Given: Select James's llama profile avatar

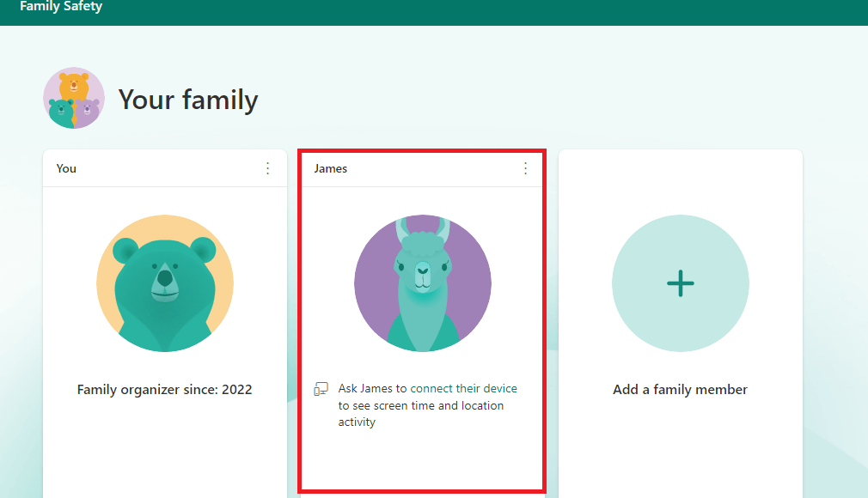Looking at the screenshot, I should click(x=422, y=283).
